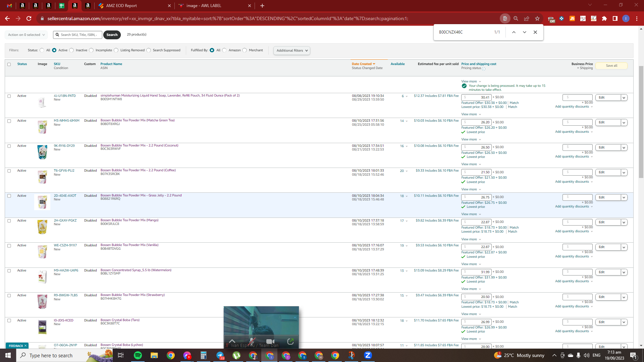This screenshot has width=644, height=362.
Task: Expand View more under the Watermelon Syrup price
Action: pos(471,289)
